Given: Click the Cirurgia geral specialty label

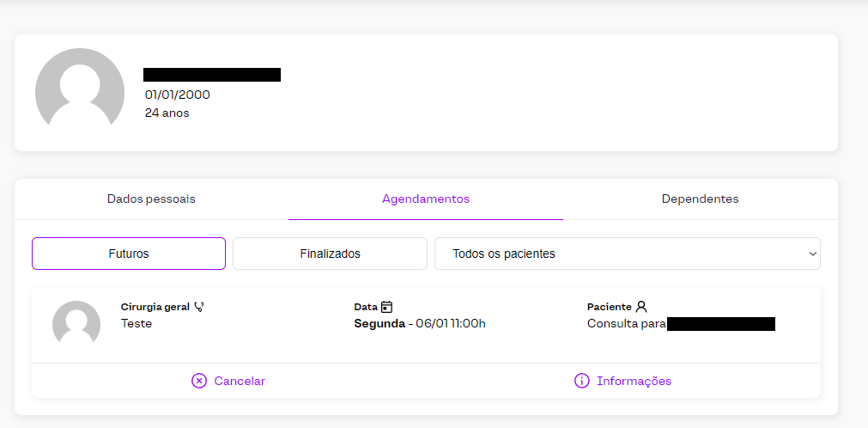Looking at the screenshot, I should tap(155, 307).
